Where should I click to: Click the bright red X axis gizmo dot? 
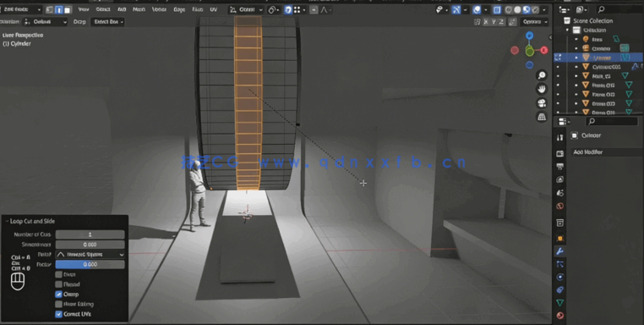point(544,50)
